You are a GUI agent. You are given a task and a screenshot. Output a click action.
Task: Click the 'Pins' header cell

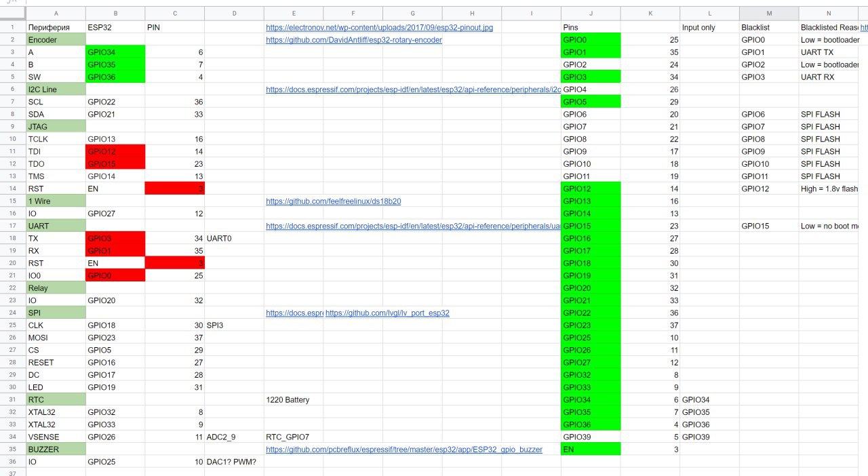[x=591, y=27]
